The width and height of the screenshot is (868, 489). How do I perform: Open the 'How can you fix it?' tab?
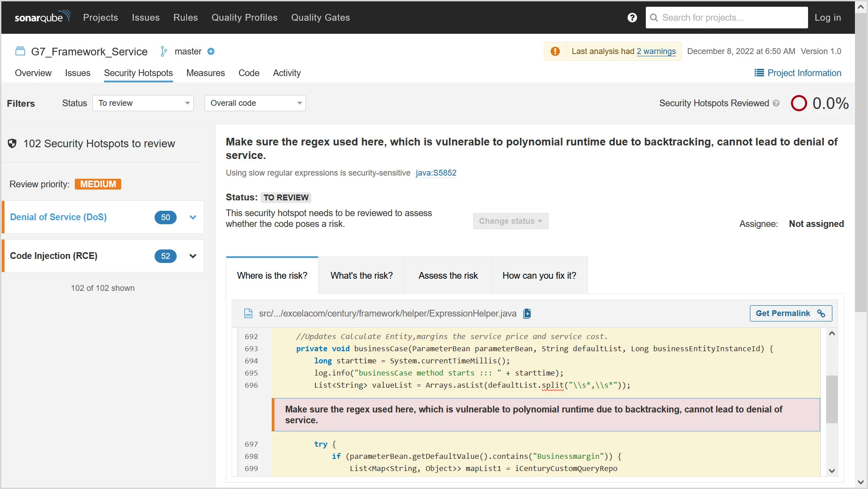[539, 276]
